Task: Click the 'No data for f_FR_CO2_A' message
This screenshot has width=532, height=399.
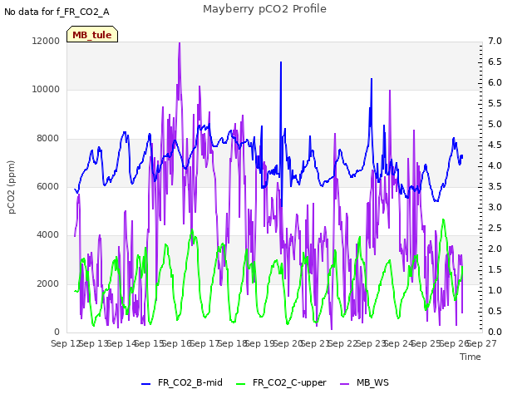Action: (x=57, y=12)
